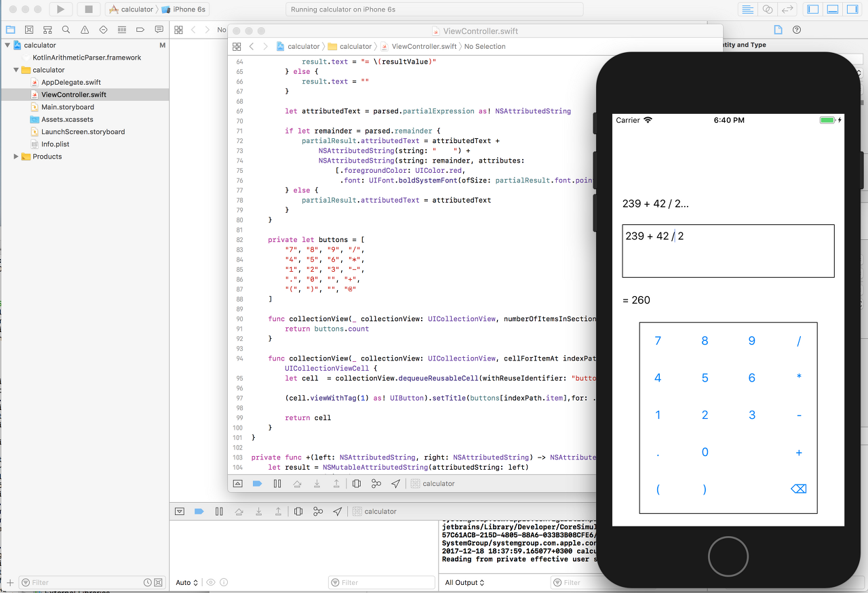
Task: Stop the running app with the Stop button
Action: pos(88,9)
